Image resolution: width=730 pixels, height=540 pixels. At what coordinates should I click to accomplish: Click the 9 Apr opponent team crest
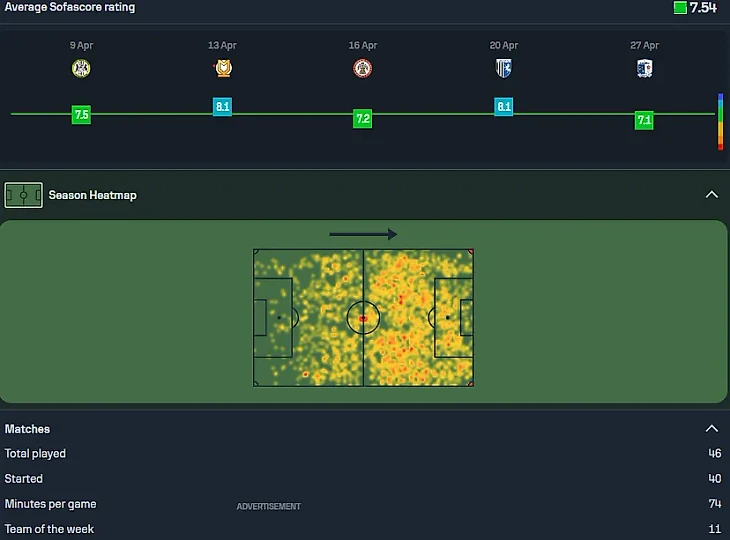[x=81, y=68]
